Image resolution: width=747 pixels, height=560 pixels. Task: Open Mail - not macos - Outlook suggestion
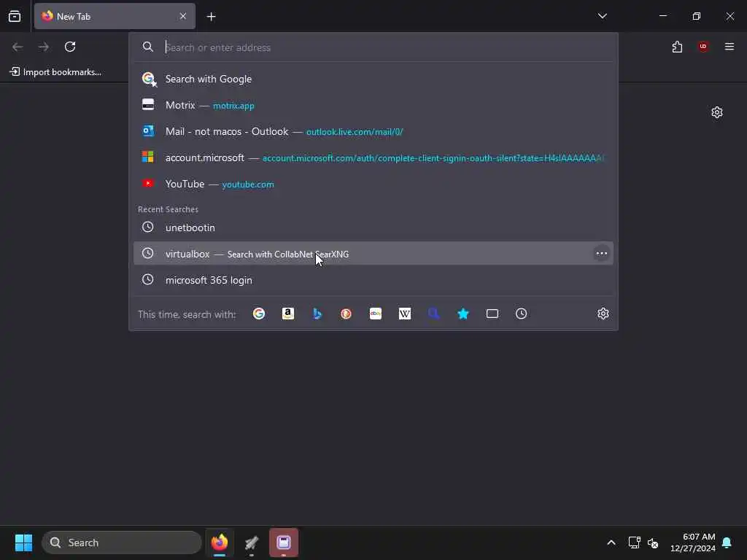point(373,131)
